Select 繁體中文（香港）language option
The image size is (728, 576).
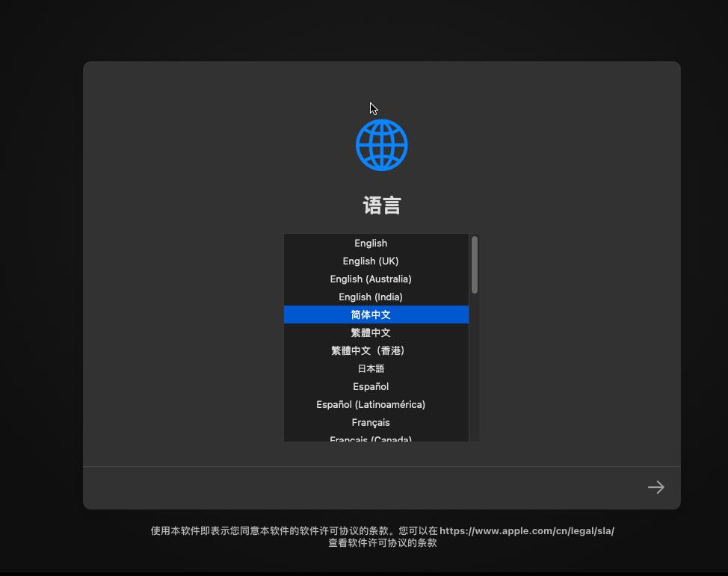coord(371,350)
